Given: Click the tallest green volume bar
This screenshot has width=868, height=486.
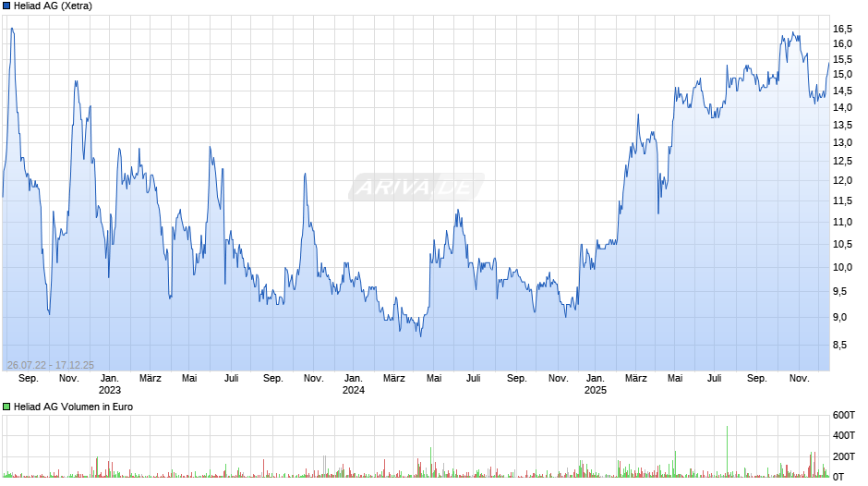Looking at the screenshot, I should coord(727,451).
